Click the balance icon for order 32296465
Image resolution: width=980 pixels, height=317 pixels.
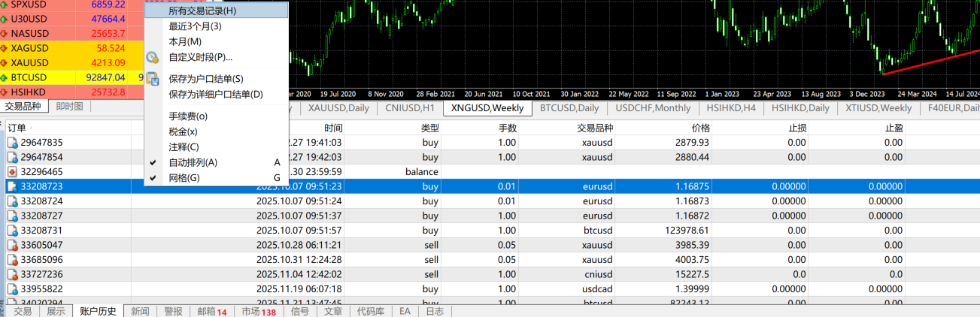coord(12,171)
